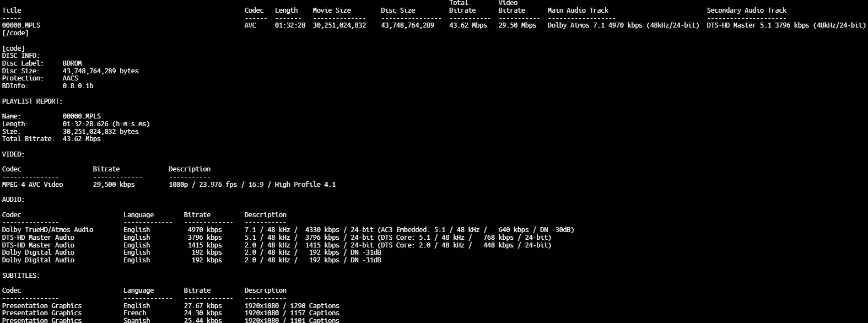Click the closing [/code] tag

(x=15, y=33)
